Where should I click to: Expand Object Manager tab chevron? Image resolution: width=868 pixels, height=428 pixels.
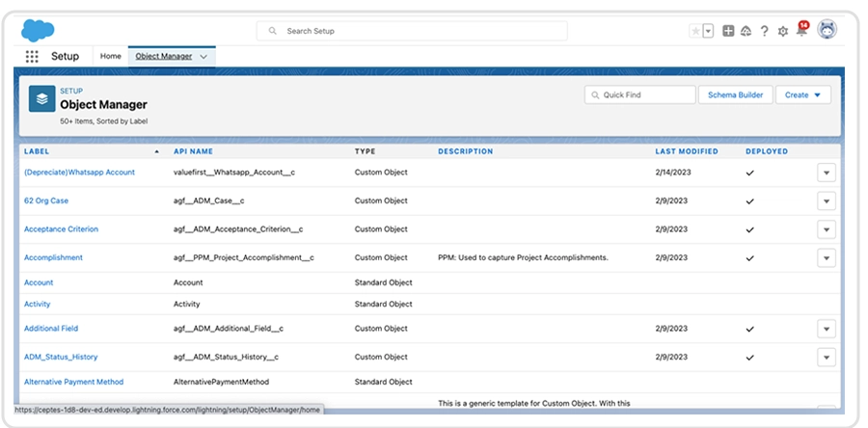click(203, 57)
